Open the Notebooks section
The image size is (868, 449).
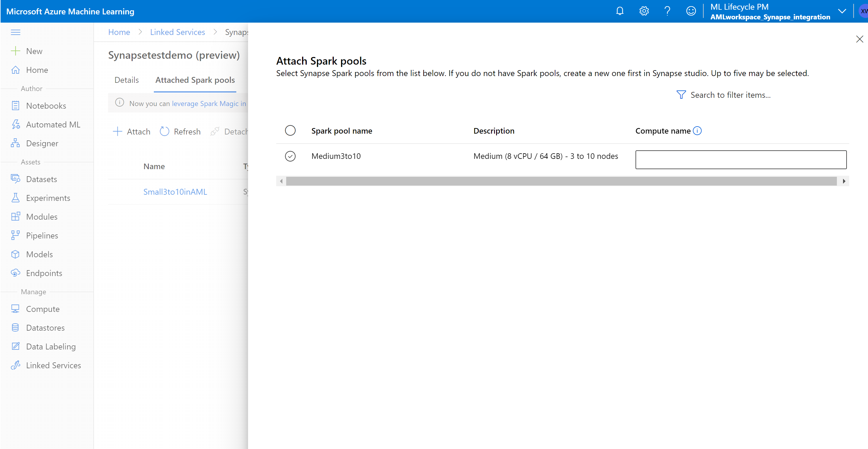[x=46, y=105]
